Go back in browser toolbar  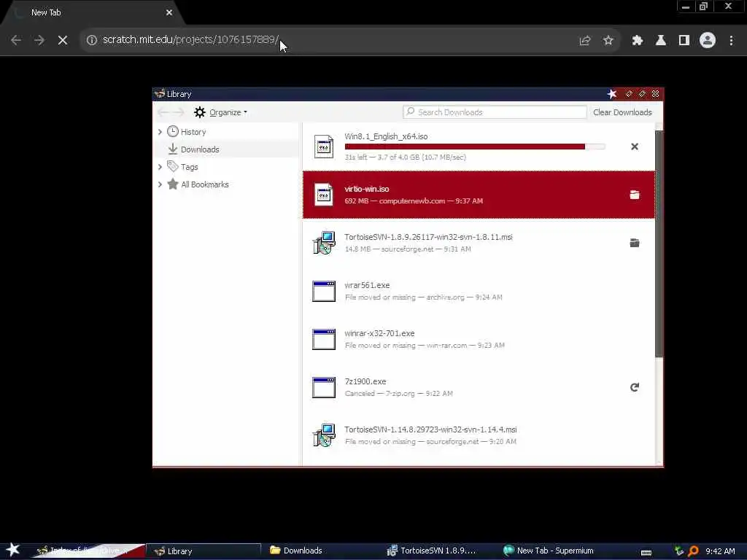click(x=16, y=40)
